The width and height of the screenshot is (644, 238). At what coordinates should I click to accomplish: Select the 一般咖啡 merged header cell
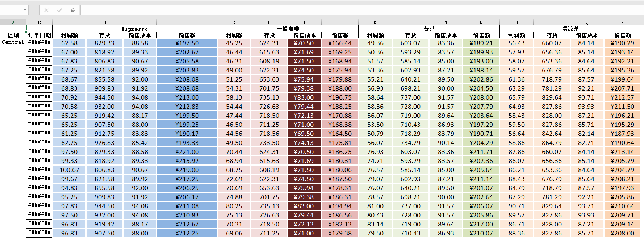288,29
